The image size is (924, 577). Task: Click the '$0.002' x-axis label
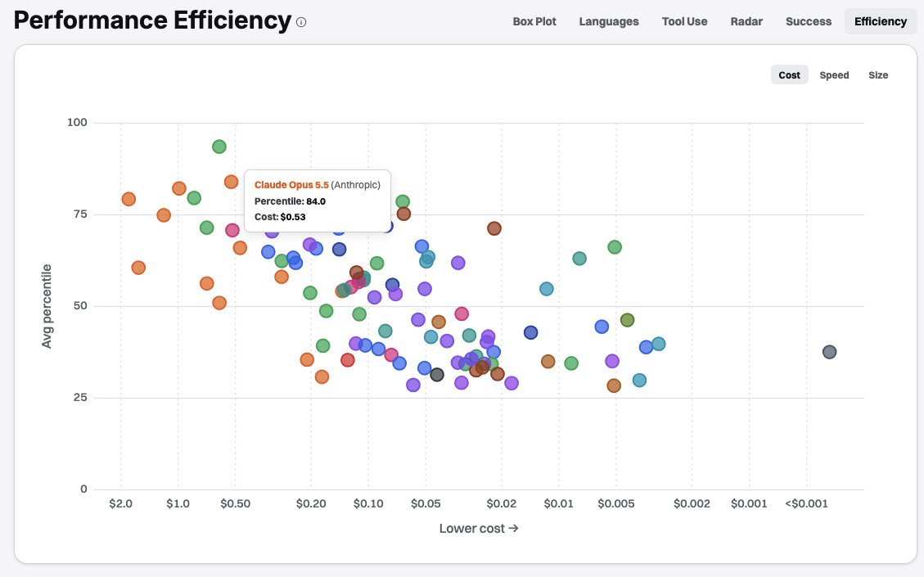(692, 504)
